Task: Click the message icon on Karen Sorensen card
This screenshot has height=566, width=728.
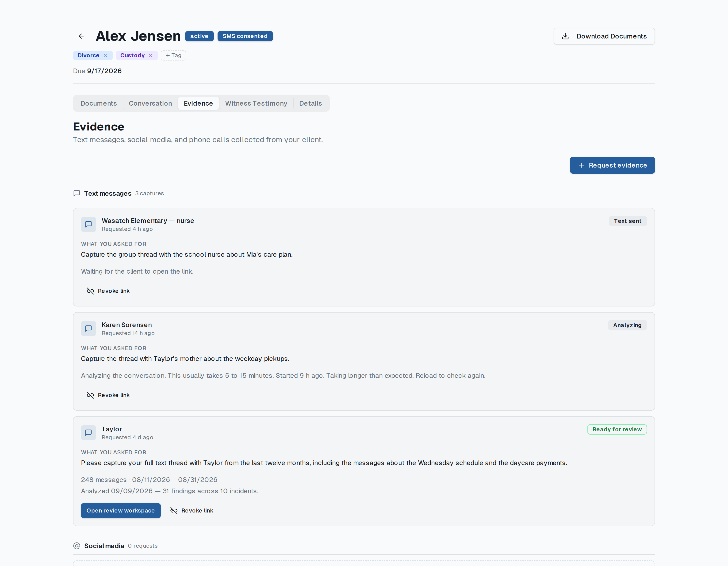Action: pos(88,329)
